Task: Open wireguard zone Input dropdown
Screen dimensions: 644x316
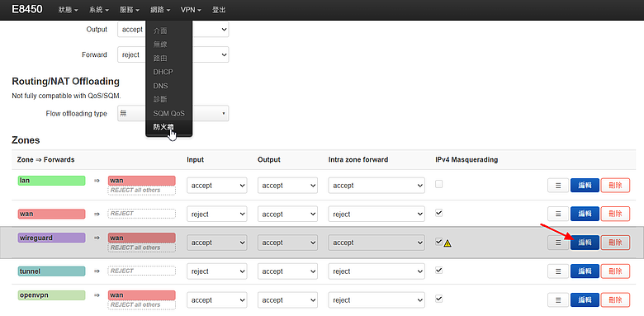Action: coord(217,243)
